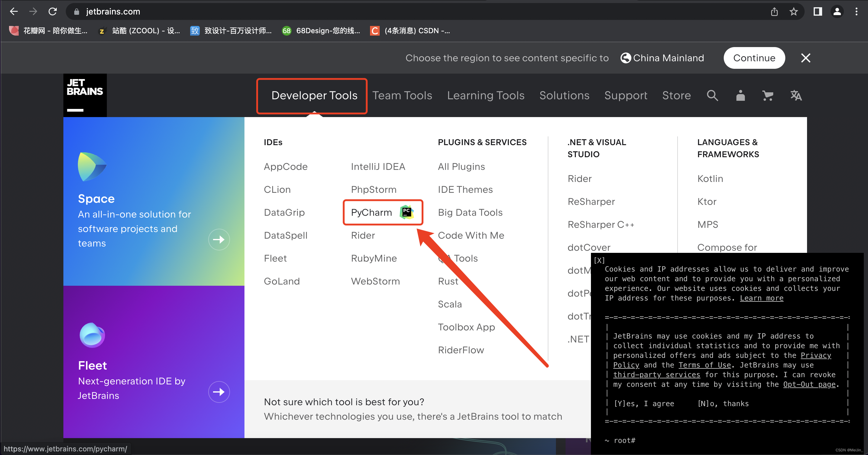Click [Y]es, I agree option
This screenshot has height=455, width=868.
(x=644, y=403)
